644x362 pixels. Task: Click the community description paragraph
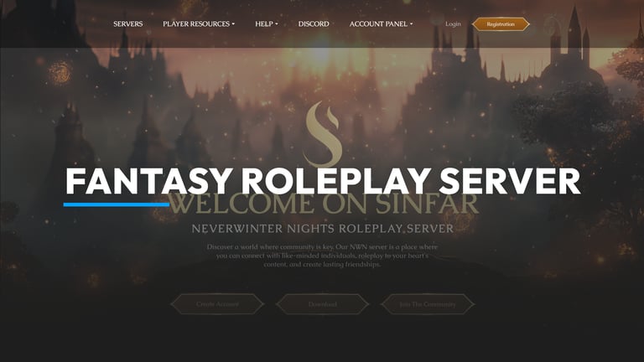point(322,256)
